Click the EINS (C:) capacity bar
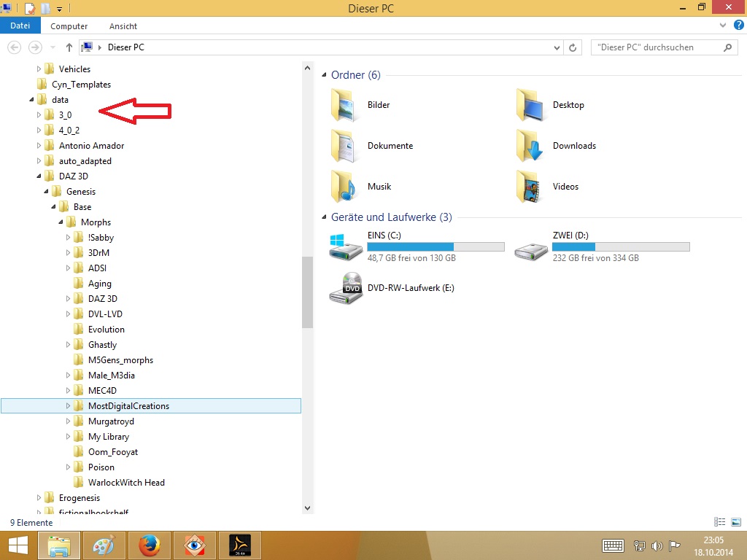This screenshot has height=560, width=747. point(436,246)
